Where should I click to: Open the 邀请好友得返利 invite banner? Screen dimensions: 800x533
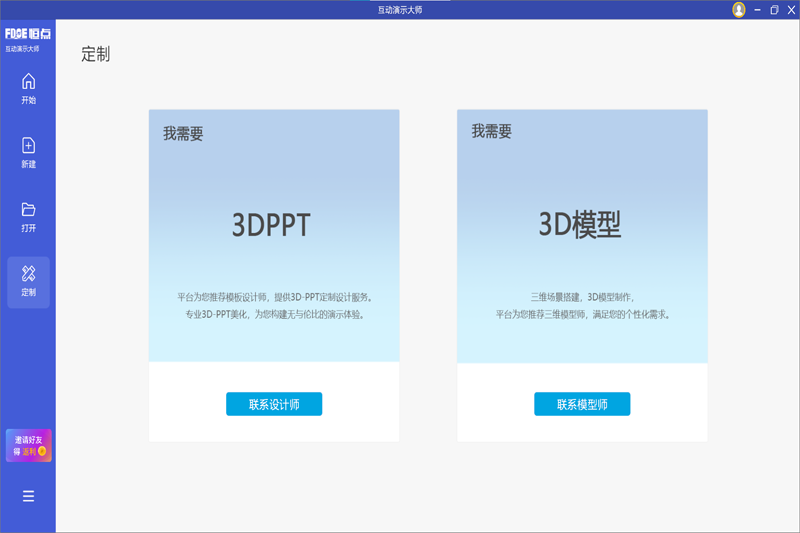(28, 445)
